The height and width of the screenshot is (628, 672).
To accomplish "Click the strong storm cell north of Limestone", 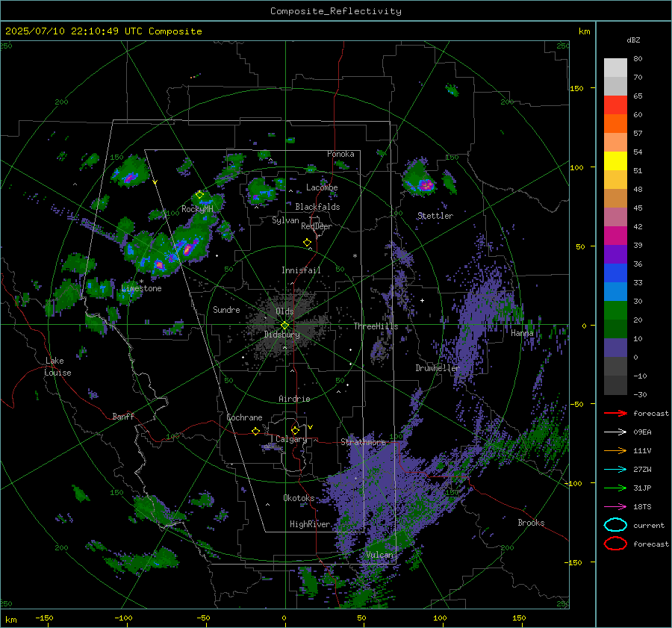I will [159, 264].
